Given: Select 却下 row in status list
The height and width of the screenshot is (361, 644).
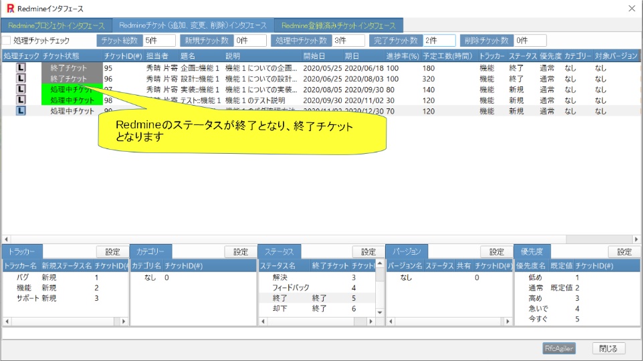Looking at the screenshot, I should [x=317, y=308].
